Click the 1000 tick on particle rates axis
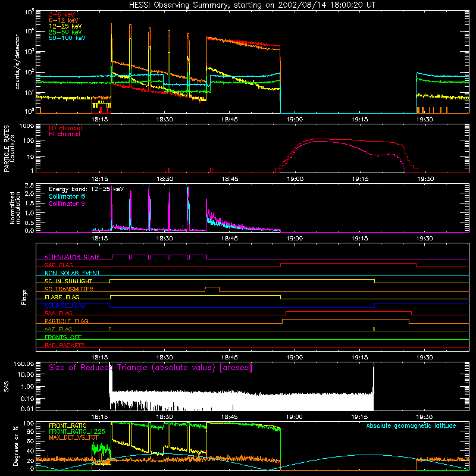The image size is (476, 476). (26, 126)
